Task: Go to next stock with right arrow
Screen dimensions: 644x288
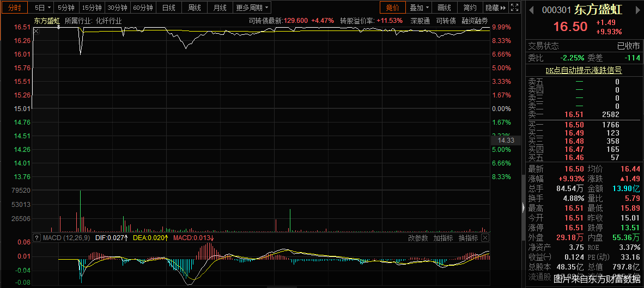Action: [x=639, y=10]
